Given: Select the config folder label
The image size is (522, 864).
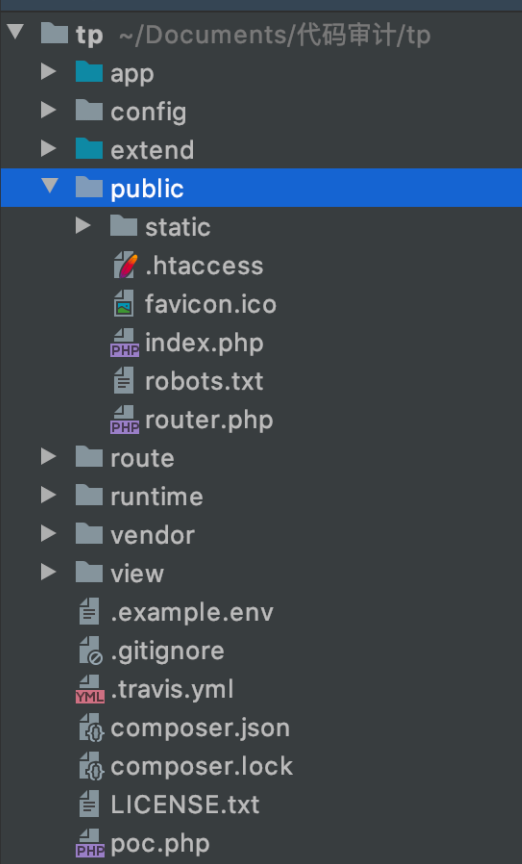Looking at the screenshot, I should point(148,112).
